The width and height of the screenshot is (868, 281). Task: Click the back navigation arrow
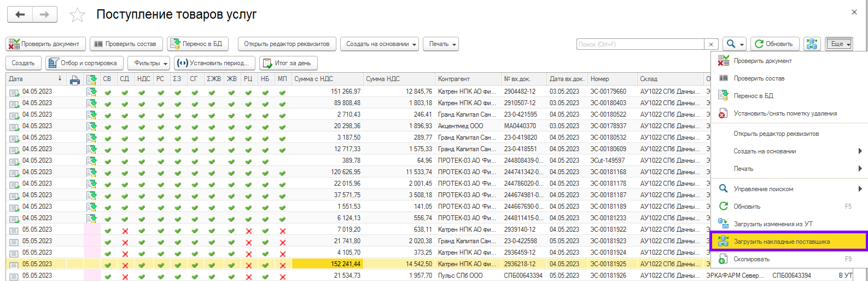point(20,15)
